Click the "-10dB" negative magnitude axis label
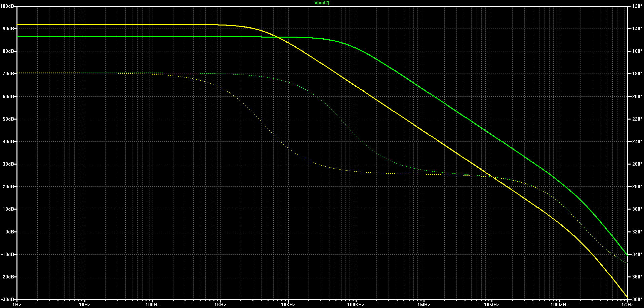This screenshot has height=308, width=644. pyautogui.click(x=7, y=254)
